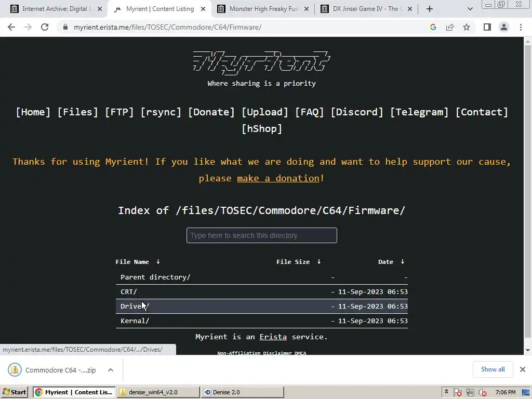This screenshot has width=532, height=399.
Task: Sort the listing by Date
Action: coord(391,262)
